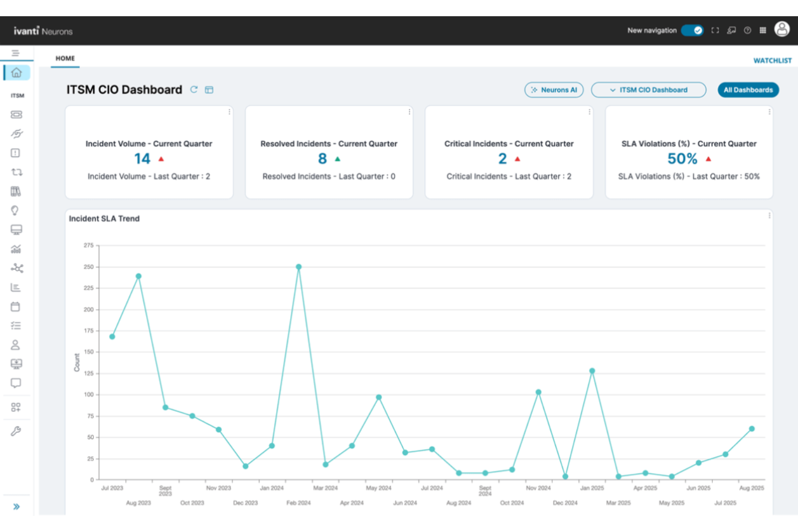This screenshot has height=532, width=798.
Task: Open the hamburger menu atop the sidebar
Action: coord(16,53)
